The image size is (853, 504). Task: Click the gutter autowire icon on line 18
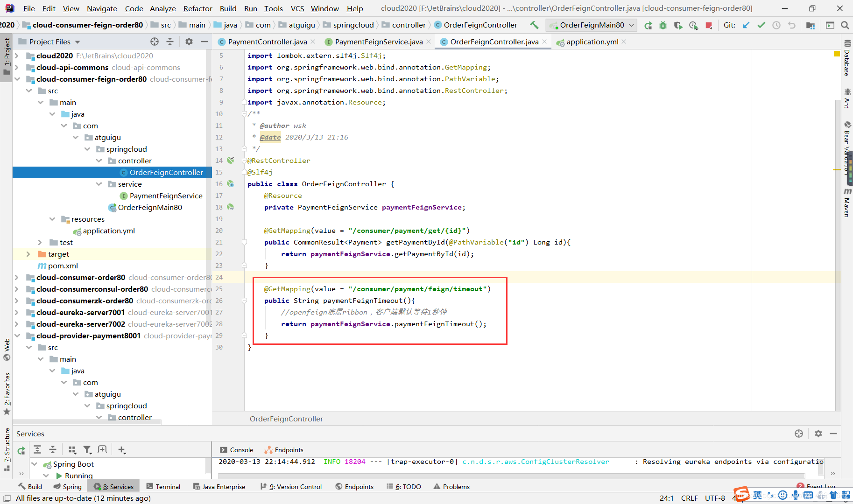(x=231, y=207)
